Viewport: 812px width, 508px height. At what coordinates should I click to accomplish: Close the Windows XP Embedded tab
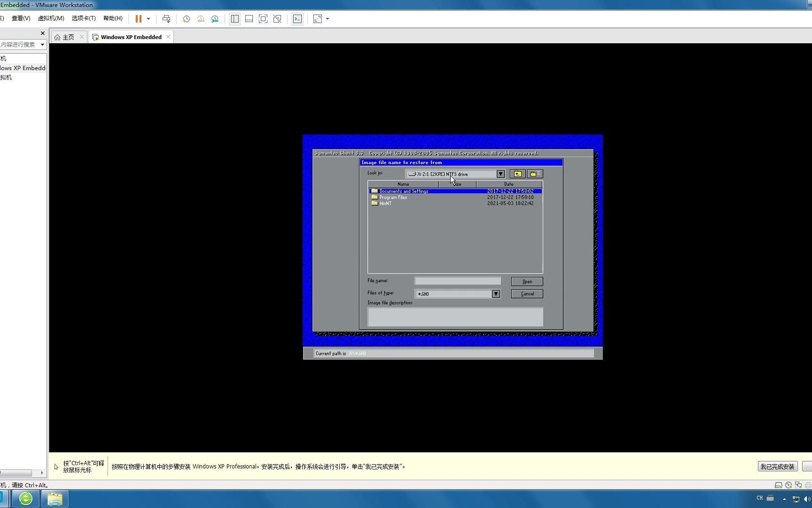[x=168, y=37]
